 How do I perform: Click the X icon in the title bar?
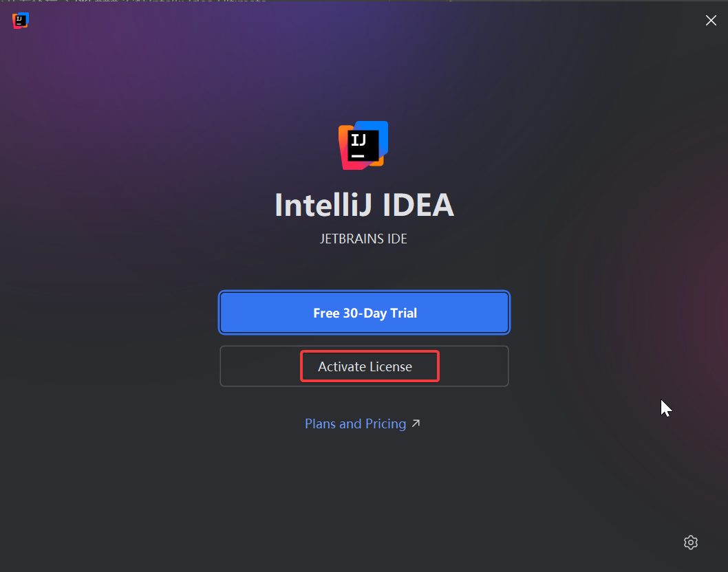click(711, 21)
